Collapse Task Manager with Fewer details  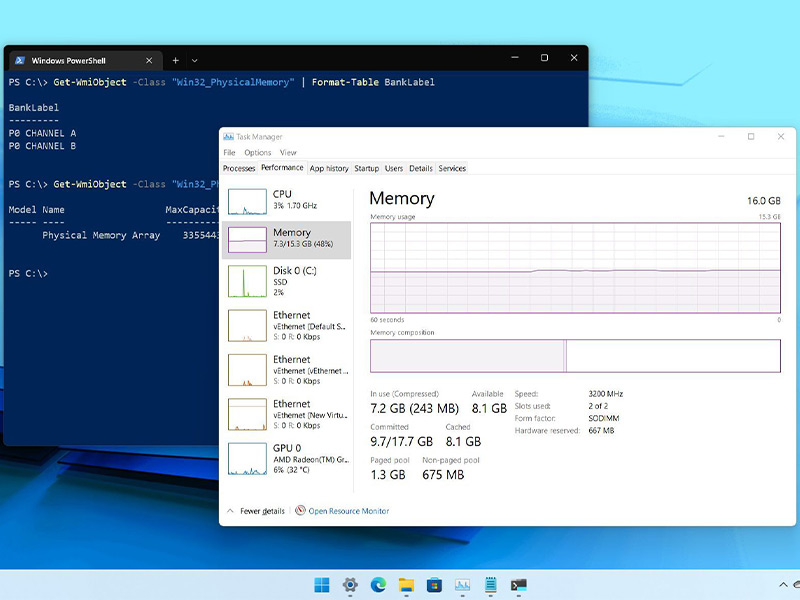(256, 511)
